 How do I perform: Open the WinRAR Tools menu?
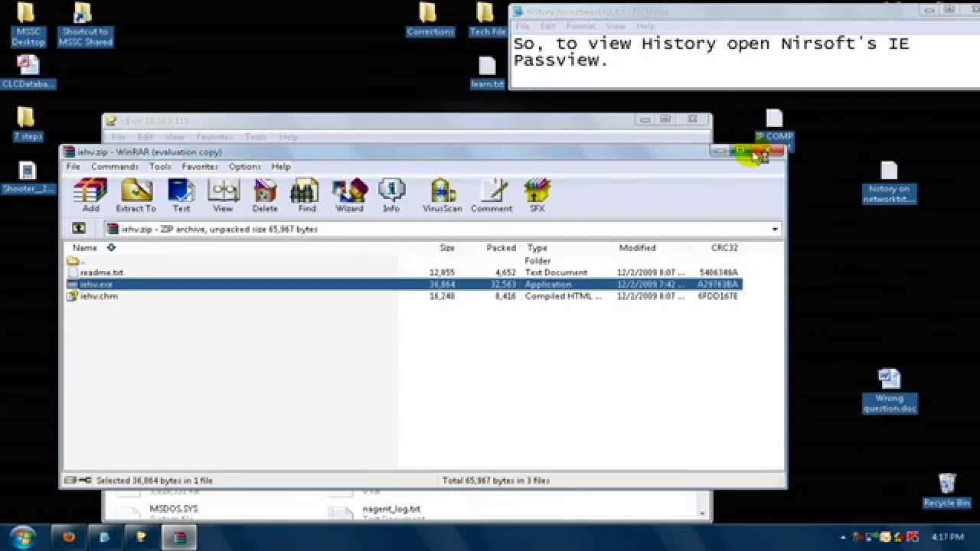coord(160,166)
